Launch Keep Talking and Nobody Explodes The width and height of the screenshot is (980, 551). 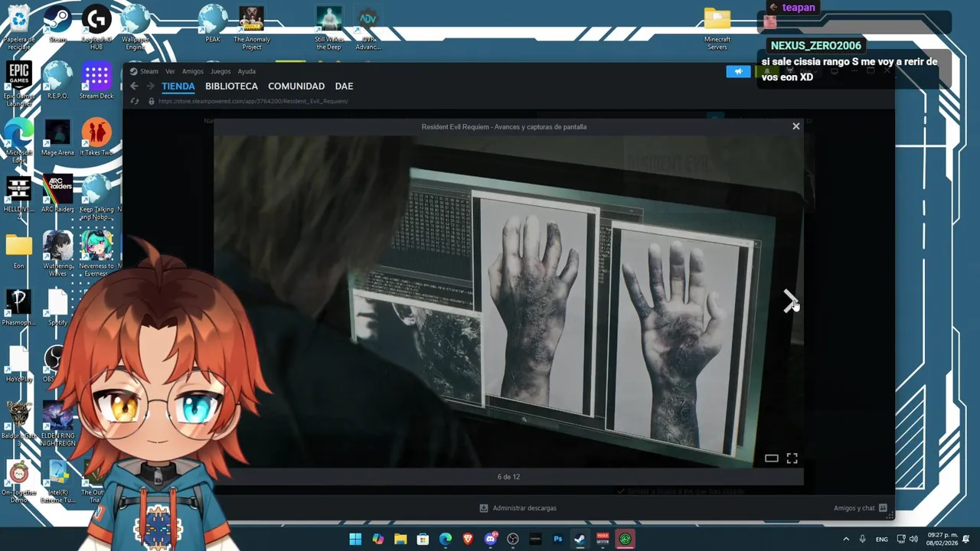click(x=96, y=197)
